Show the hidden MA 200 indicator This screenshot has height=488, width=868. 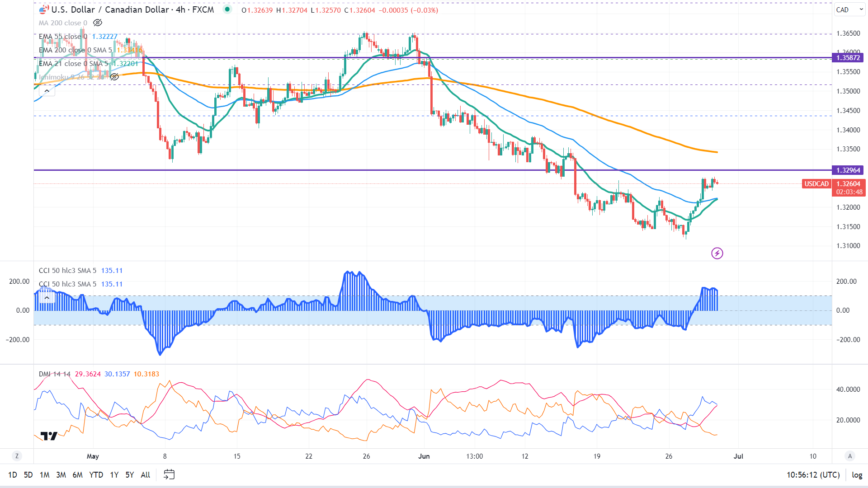coord(98,23)
